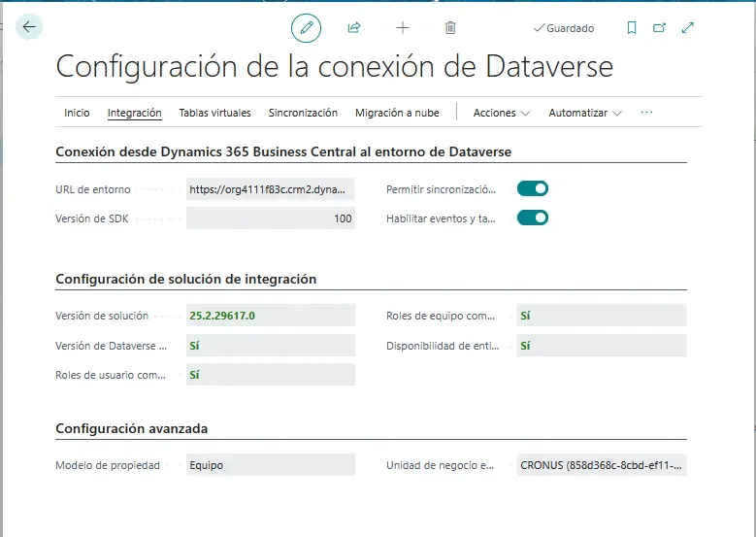Viewport: 756px width, 537px height.
Task: Click the URL de entorno field
Action: pyautogui.click(x=271, y=189)
